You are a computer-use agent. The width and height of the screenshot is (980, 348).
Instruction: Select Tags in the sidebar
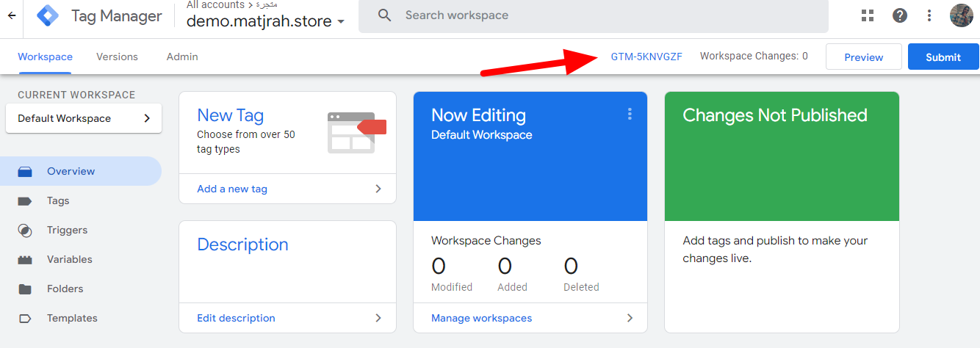(x=81, y=200)
